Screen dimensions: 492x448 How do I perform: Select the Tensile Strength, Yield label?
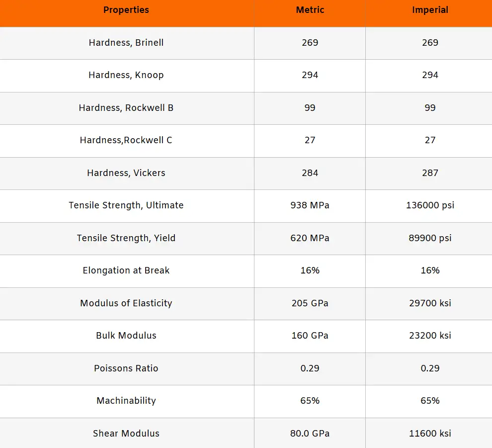pyautogui.click(x=126, y=238)
